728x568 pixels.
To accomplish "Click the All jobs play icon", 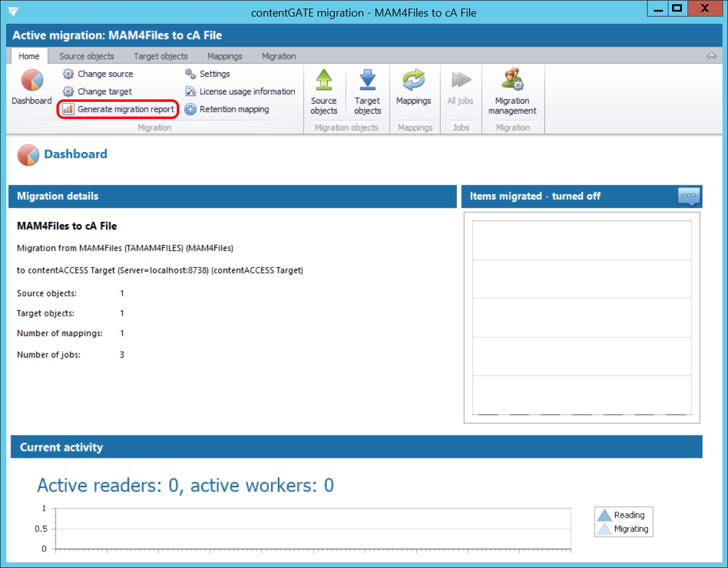I will click(460, 81).
